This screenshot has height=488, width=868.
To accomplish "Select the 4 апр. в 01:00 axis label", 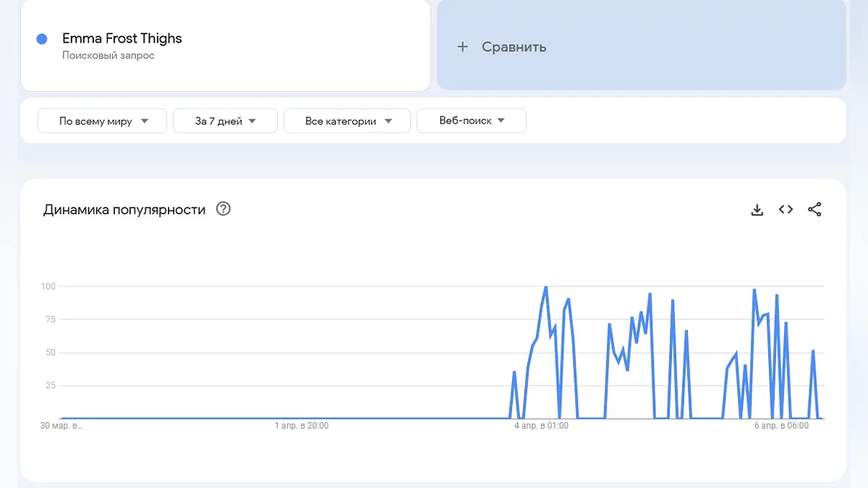I will click(541, 426).
